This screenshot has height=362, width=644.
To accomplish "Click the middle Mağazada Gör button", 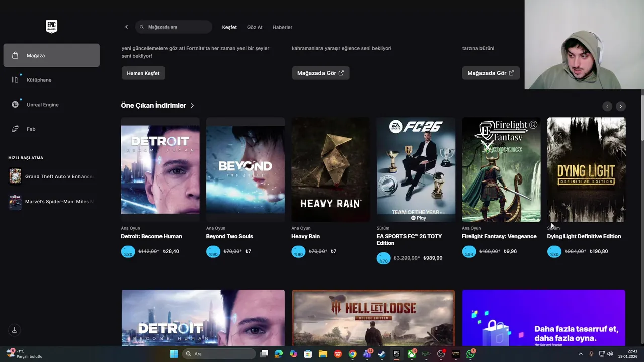I will (320, 73).
